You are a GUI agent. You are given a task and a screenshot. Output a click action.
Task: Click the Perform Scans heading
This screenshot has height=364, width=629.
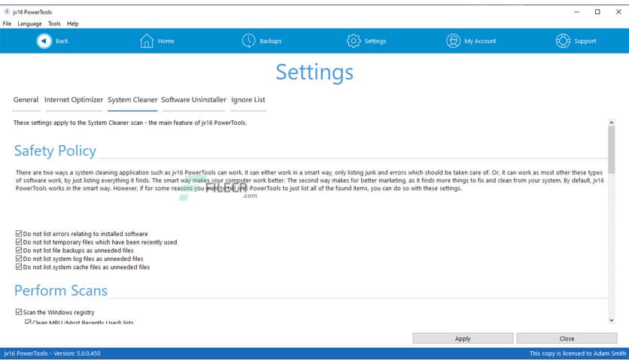(61, 290)
